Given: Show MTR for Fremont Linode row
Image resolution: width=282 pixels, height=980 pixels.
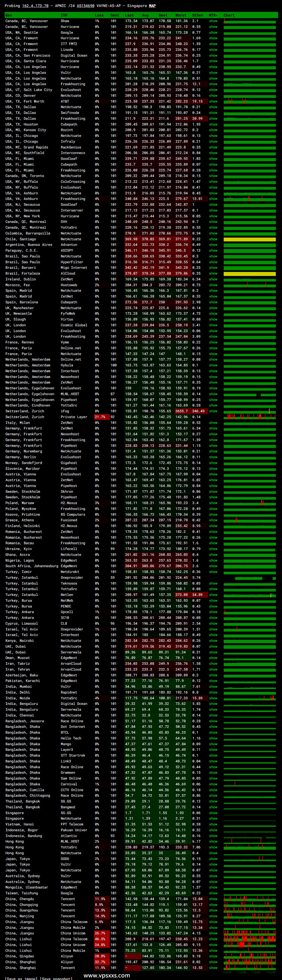Looking at the screenshot, I should click(213, 50).
